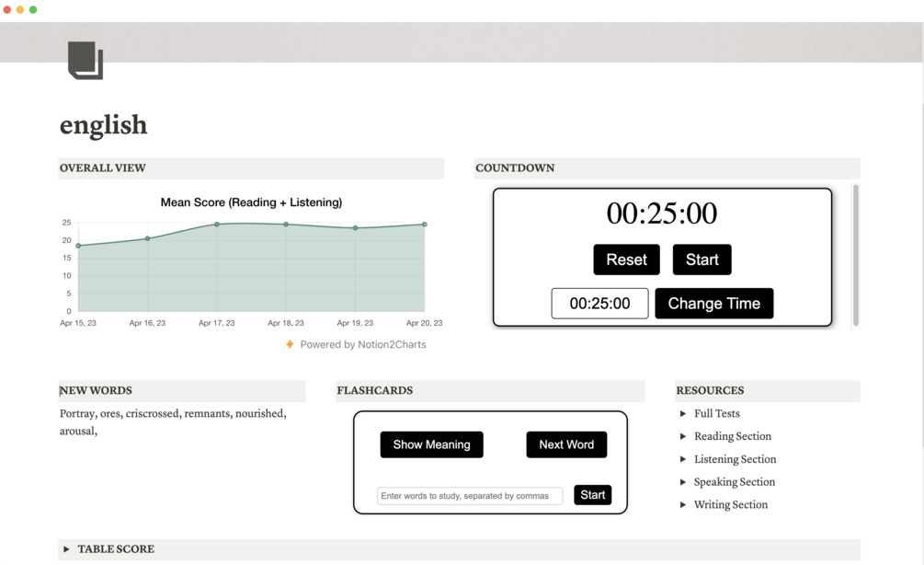
Task: Expand the Speaking Section toggle arrow
Action: 683,482
